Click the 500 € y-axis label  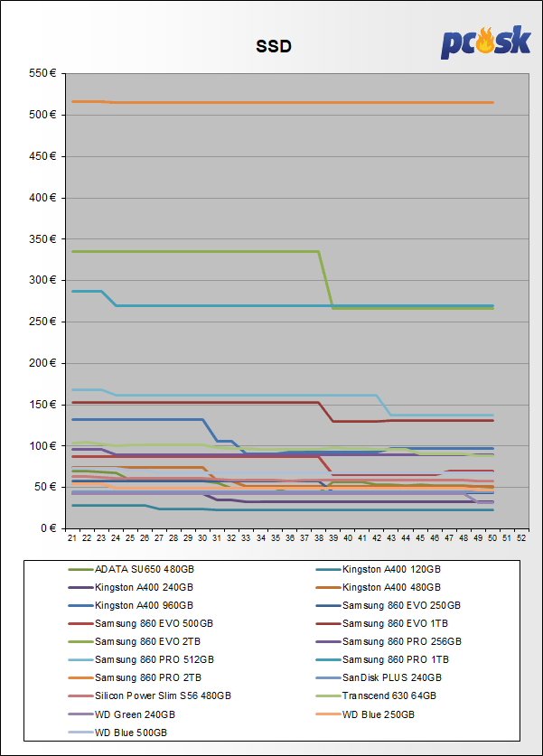click(42, 115)
